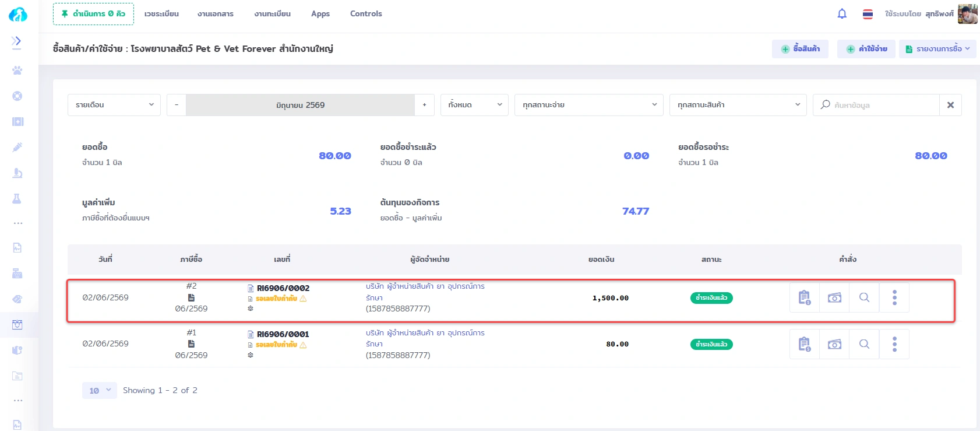Viewport: 980px width, 431px height.
Task: Open the Apps menu
Action: (320, 14)
